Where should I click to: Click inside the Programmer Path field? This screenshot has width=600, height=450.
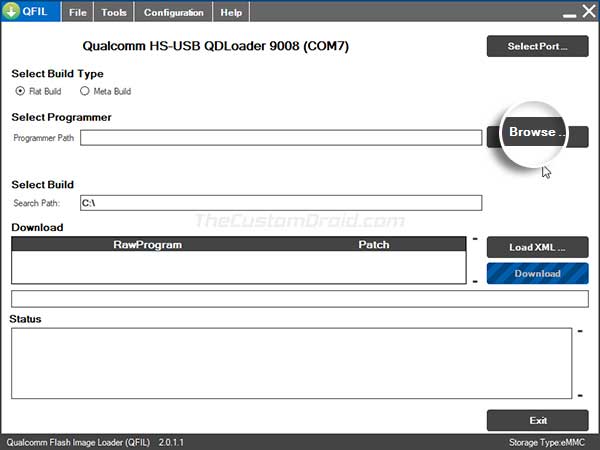pyautogui.click(x=280, y=137)
